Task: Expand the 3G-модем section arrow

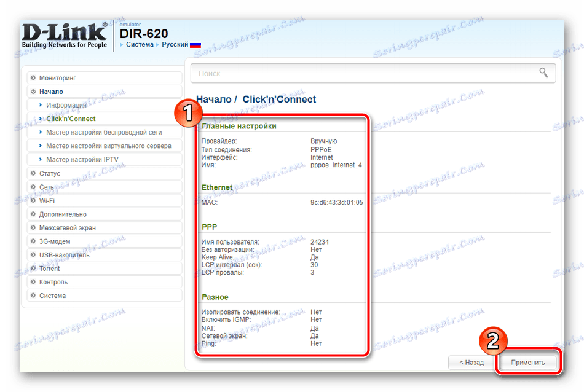Action: coord(33,241)
